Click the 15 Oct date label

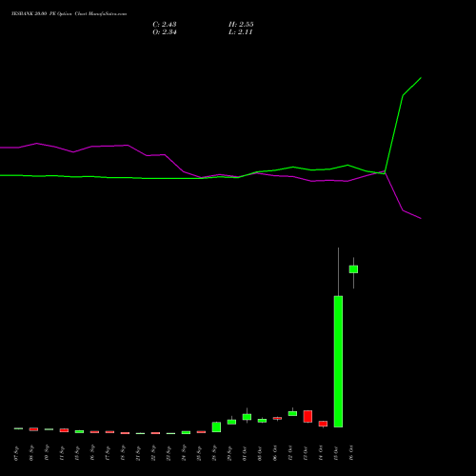[336, 453]
